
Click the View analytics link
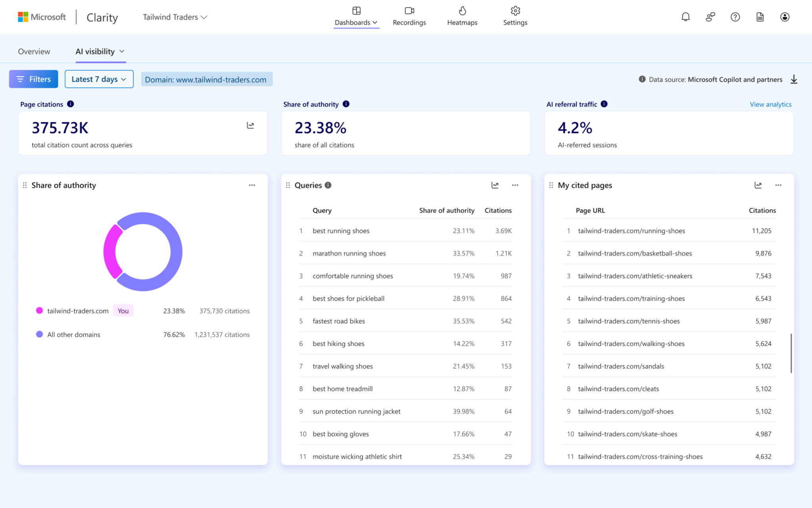770,104
